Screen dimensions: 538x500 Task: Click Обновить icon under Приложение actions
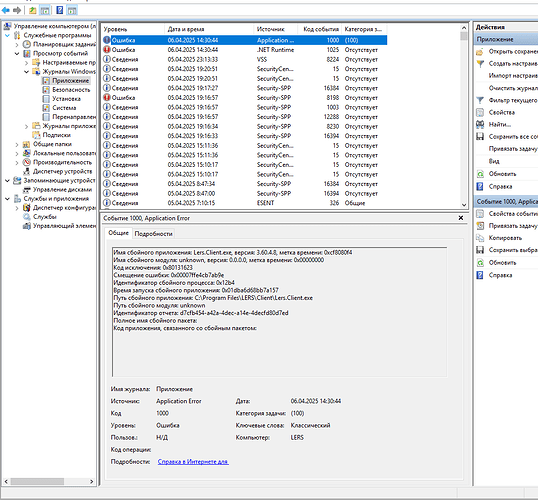[480, 174]
